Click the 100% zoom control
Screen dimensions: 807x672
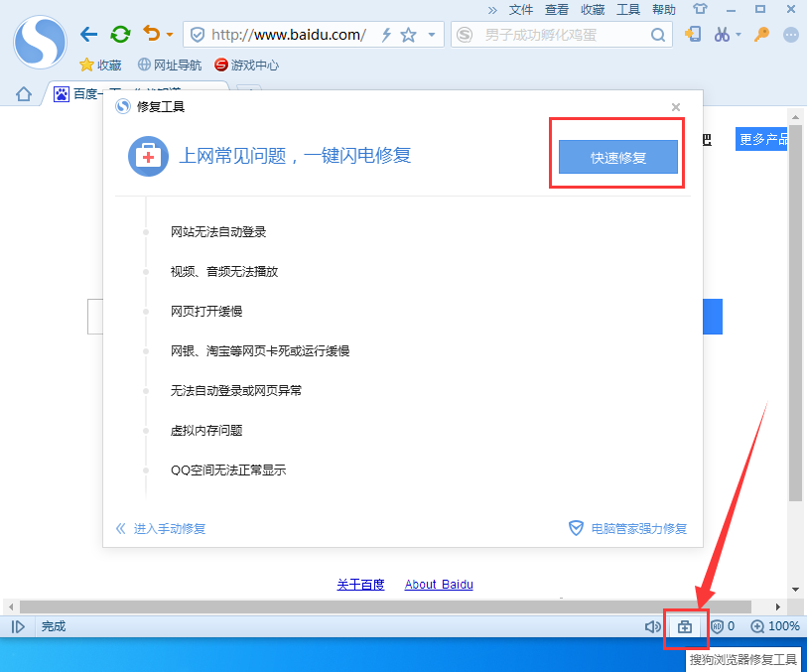(775, 626)
